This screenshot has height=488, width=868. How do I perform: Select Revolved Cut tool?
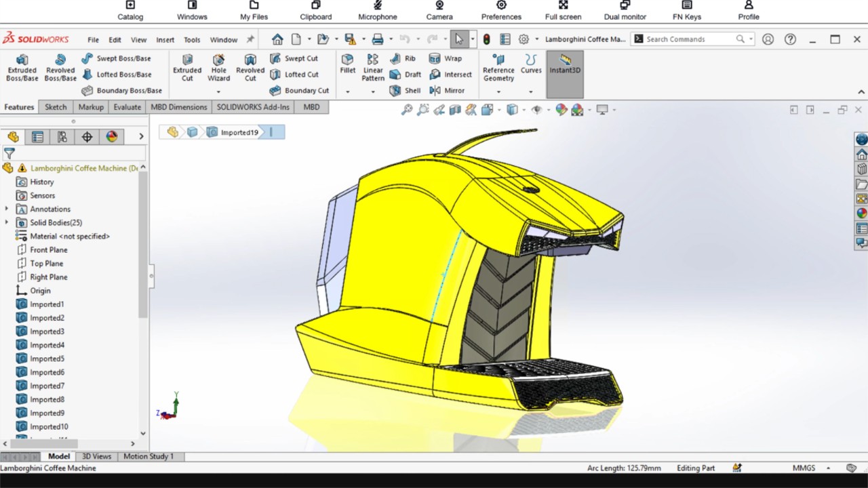click(250, 68)
